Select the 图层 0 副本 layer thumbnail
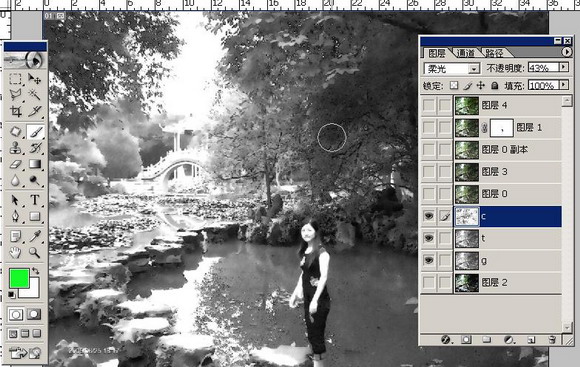The image size is (580, 367). 466,149
